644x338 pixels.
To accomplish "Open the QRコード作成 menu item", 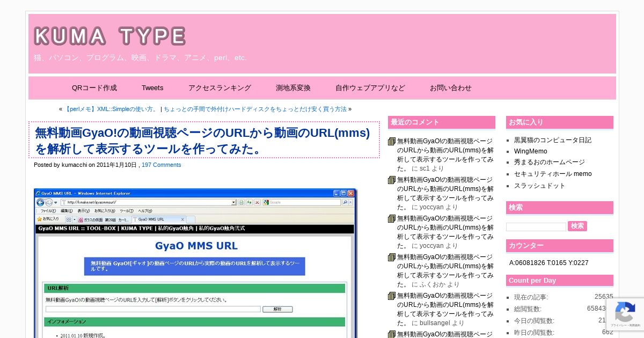I will point(94,88).
